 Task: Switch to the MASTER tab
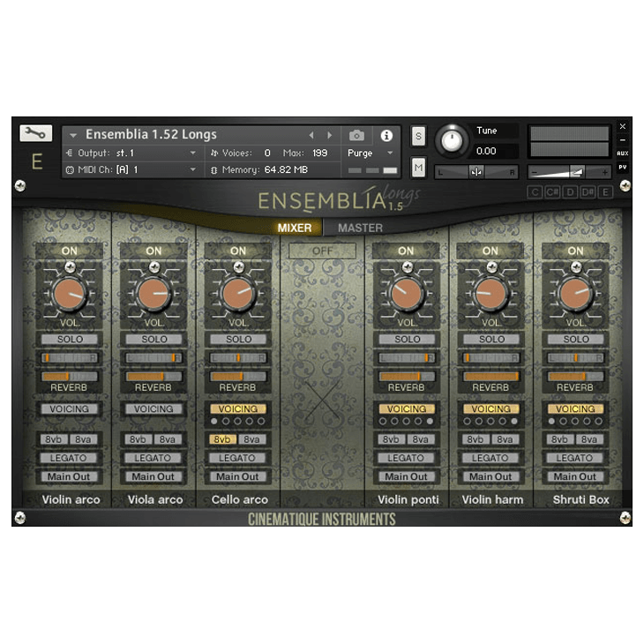[360, 228]
